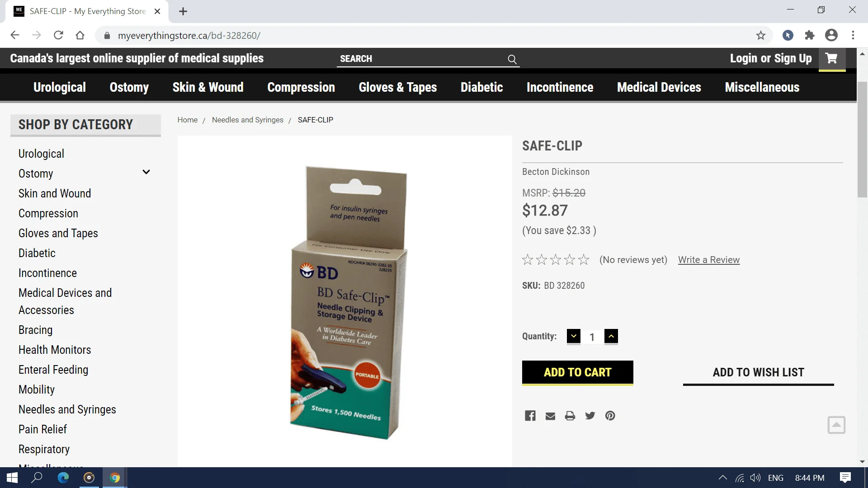868x488 pixels.
Task: Click the search magnifier icon
Action: pyautogui.click(x=512, y=59)
